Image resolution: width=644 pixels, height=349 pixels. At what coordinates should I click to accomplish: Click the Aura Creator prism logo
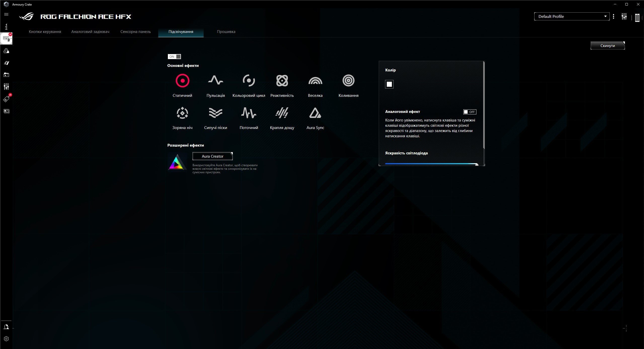(177, 162)
